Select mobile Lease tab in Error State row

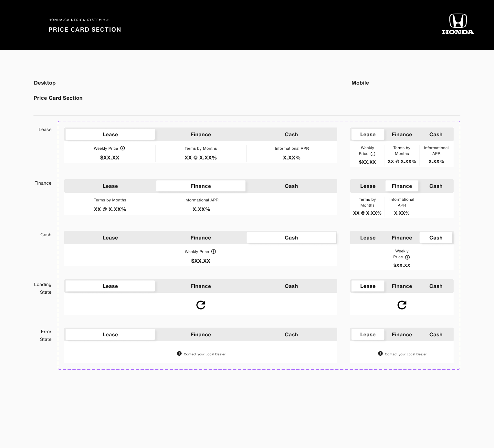368,334
